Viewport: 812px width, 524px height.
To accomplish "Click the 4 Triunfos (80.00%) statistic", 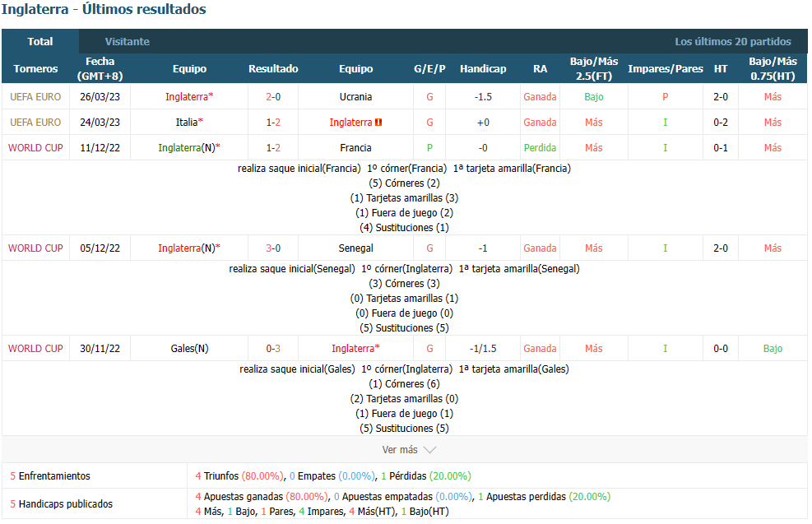I will point(239,475).
